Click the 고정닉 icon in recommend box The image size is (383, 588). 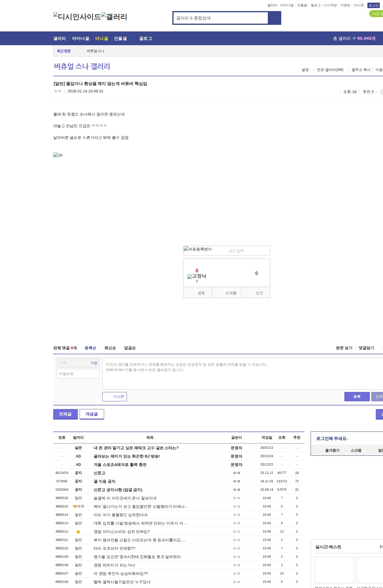(197, 276)
